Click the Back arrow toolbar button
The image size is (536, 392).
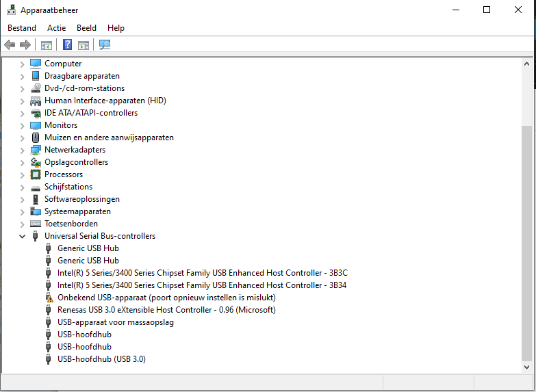[x=10, y=45]
